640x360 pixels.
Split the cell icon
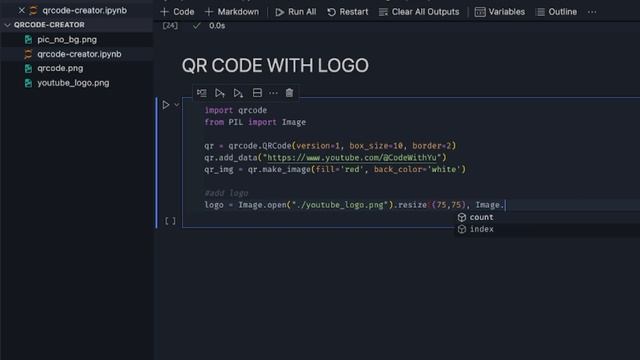click(x=257, y=93)
